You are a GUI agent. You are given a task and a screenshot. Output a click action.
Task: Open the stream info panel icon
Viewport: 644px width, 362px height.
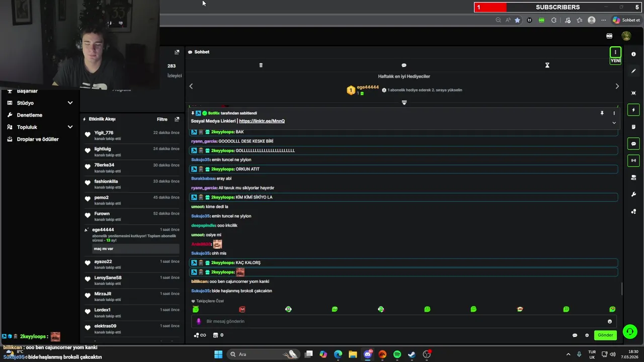[633, 54]
